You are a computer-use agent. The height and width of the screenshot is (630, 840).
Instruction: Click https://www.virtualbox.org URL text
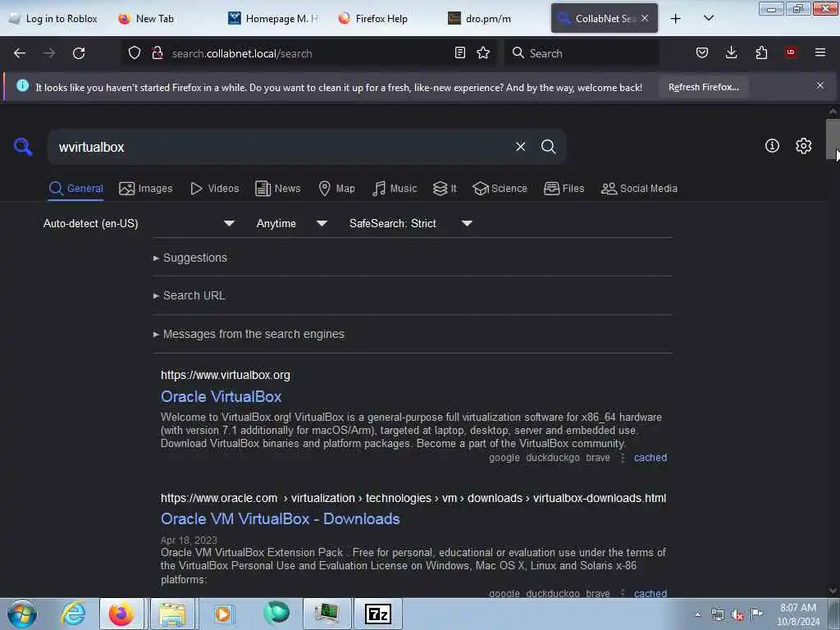(x=226, y=376)
